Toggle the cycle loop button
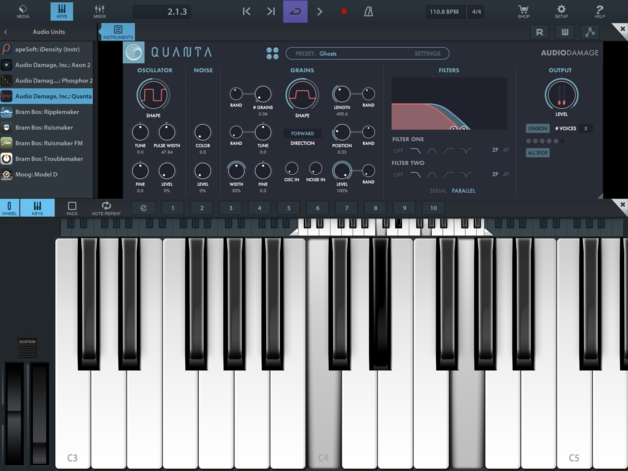This screenshot has width=628, height=471. pyautogui.click(x=295, y=11)
